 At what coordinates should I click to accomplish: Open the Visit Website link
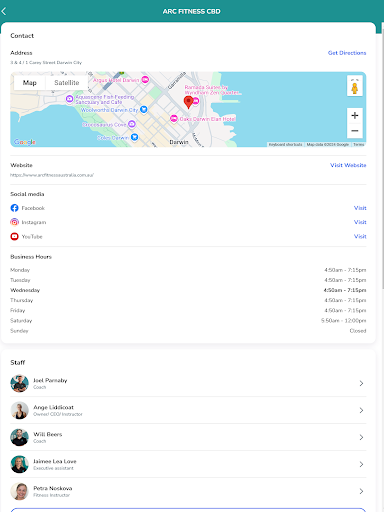tap(348, 165)
